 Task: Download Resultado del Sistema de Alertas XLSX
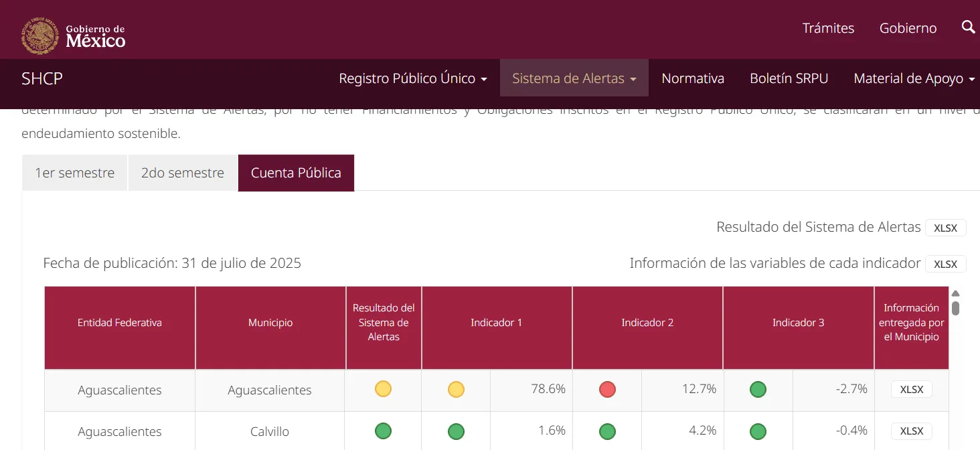pos(945,228)
